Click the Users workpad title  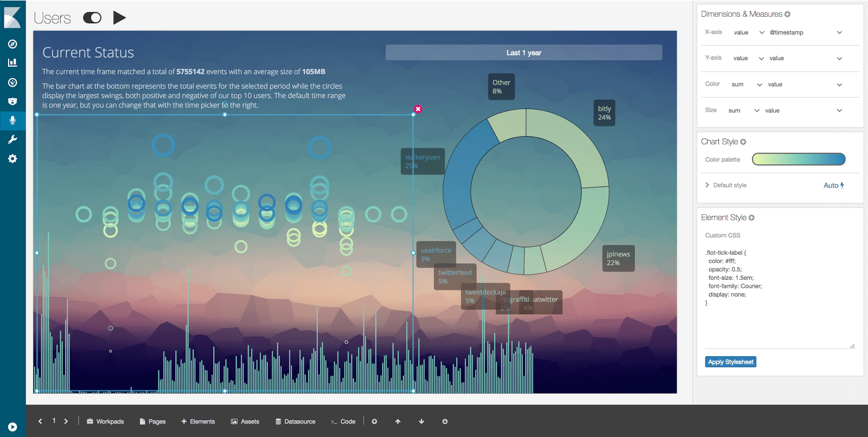click(x=52, y=18)
